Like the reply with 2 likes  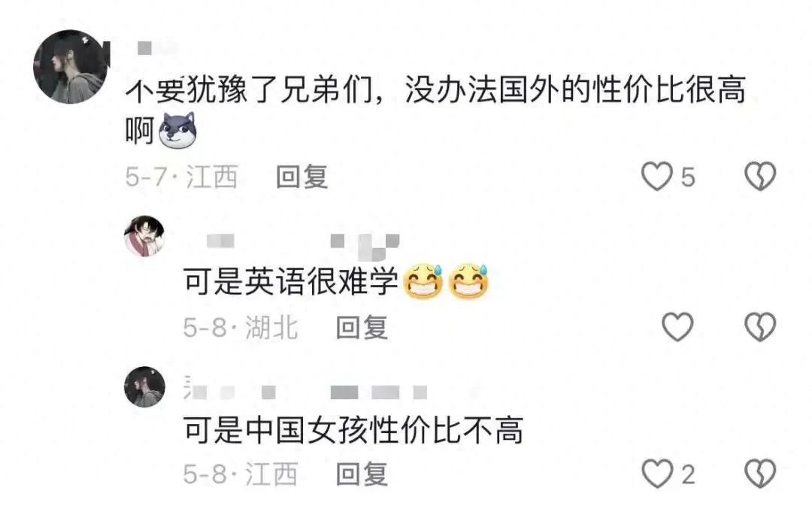click(x=656, y=474)
